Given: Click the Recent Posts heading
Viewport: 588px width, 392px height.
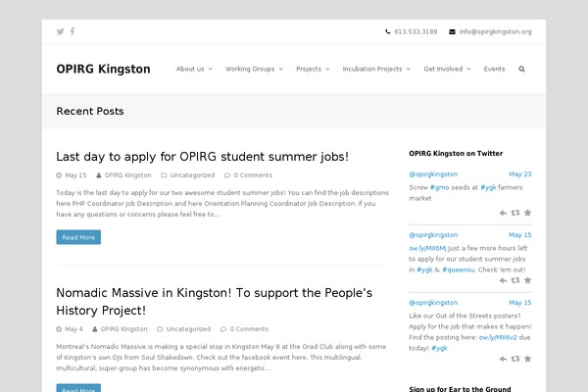Looking at the screenshot, I should (90, 111).
